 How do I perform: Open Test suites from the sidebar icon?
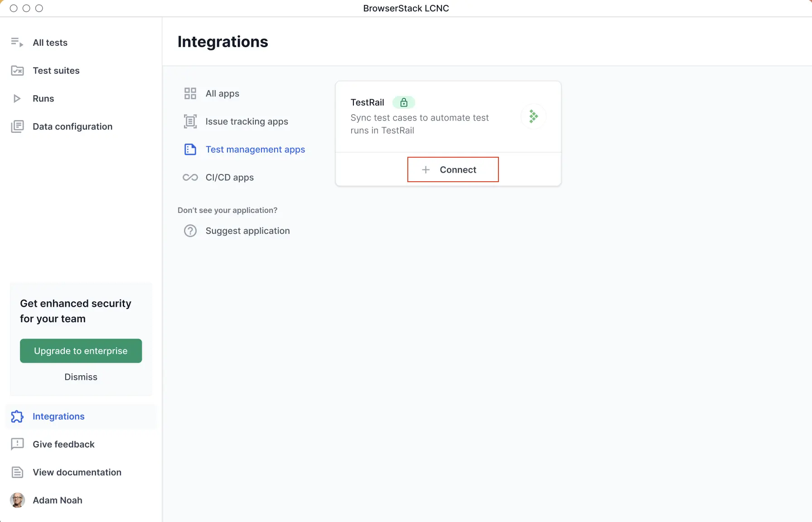[x=17, y=71]
